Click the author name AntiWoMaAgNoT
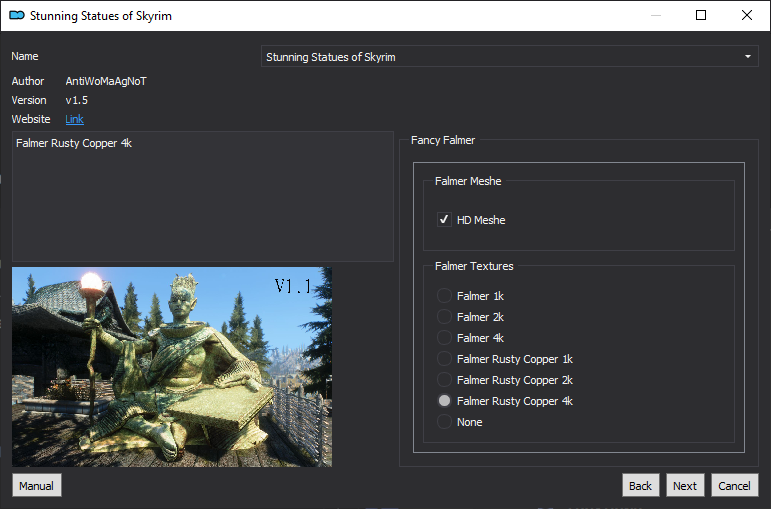The height and width of the screenshot is (509, 771). [x=106, y=81]
